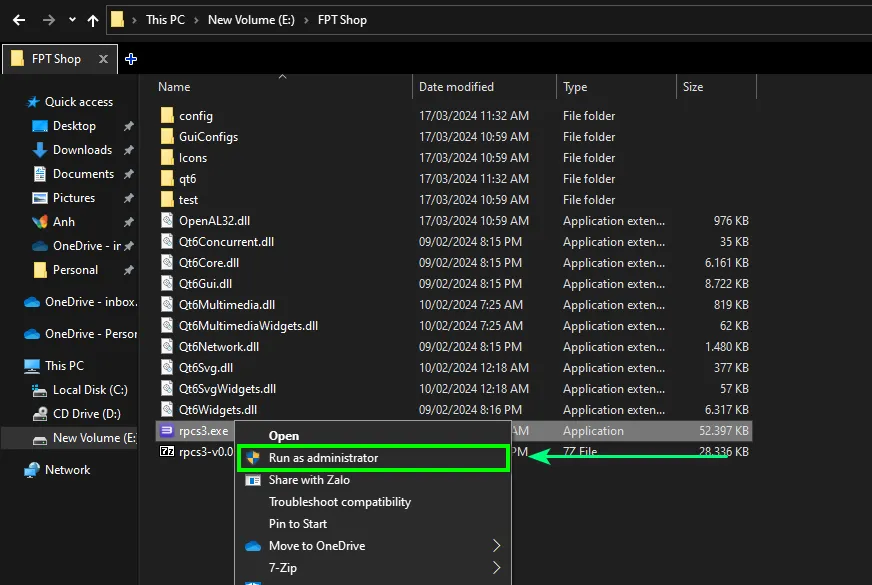Open a new File Explorer tab

[130, 59]
